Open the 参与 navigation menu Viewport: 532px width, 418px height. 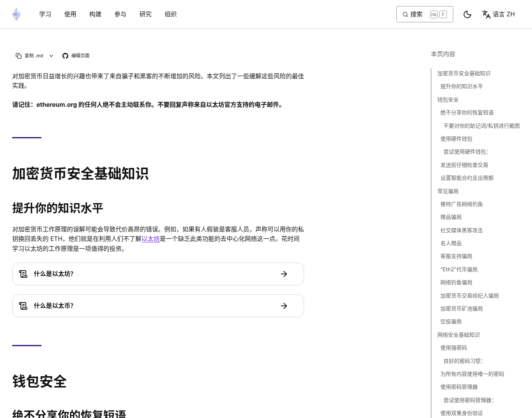click(120, 14)
